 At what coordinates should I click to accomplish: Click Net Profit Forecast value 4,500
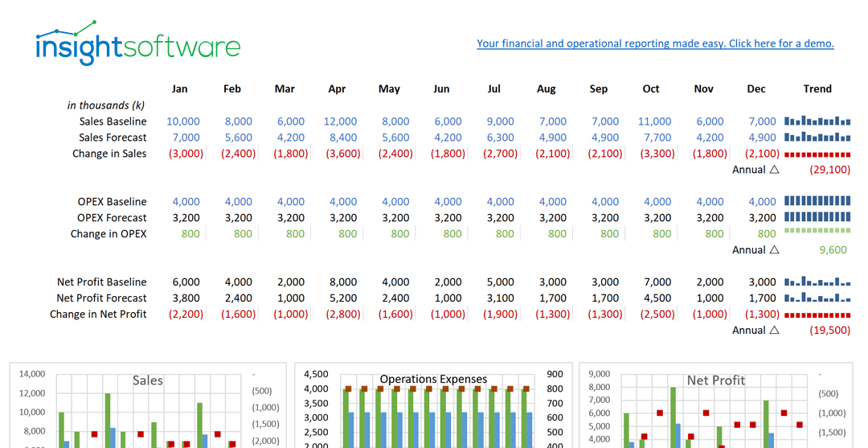pyautogui.click(x=657, y=298)
